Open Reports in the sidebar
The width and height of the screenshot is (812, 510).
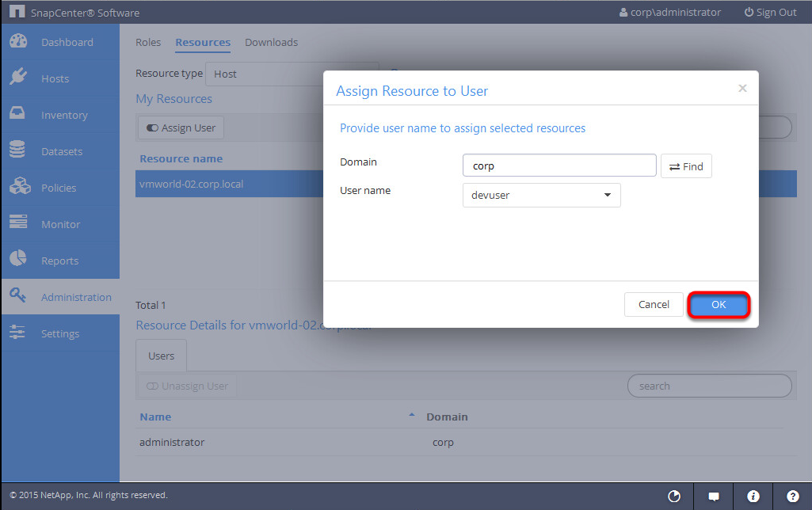60,261
